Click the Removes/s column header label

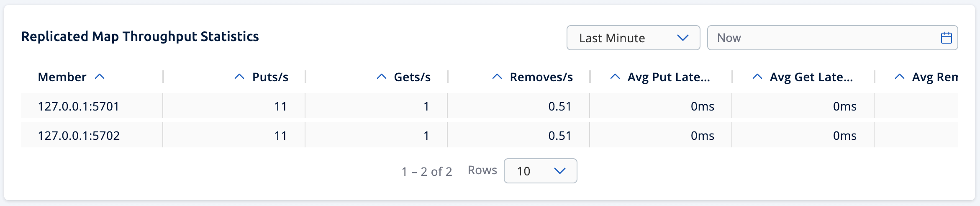541,77
